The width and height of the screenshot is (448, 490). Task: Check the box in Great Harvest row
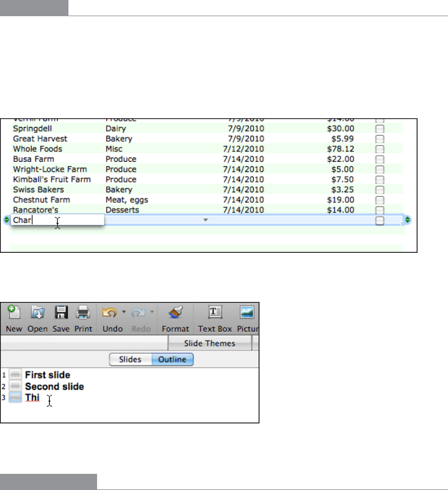[x=380, y=139]
